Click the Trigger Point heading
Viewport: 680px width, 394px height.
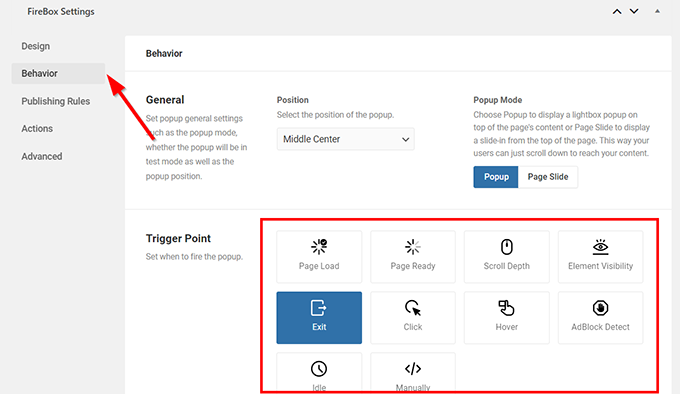(178, 238)
